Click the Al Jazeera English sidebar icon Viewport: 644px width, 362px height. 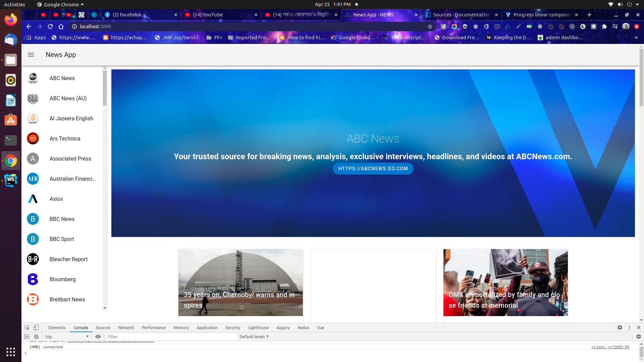[33, 118]
